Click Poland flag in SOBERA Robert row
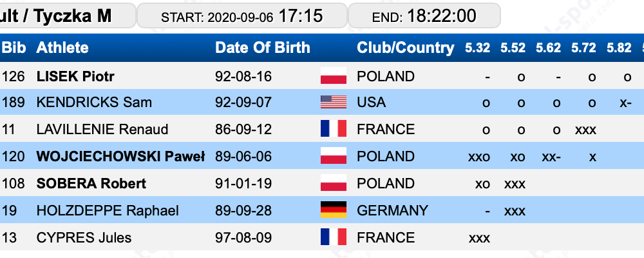The image size is (644, 258). pos(333,183)
